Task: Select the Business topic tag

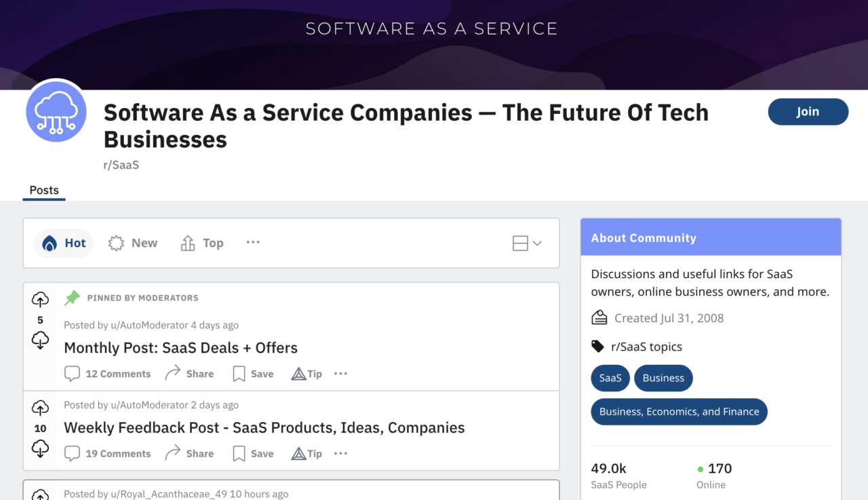Action: coord(663,378)
